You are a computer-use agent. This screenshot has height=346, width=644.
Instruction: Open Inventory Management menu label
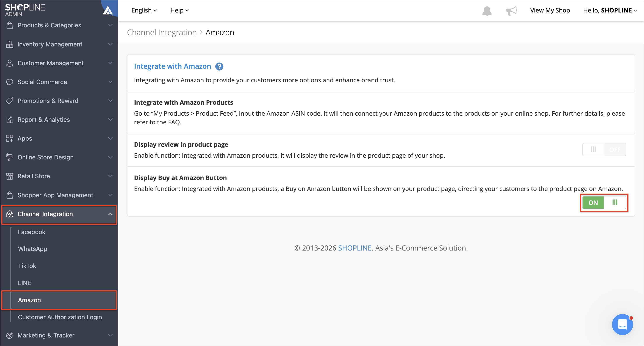50,44
